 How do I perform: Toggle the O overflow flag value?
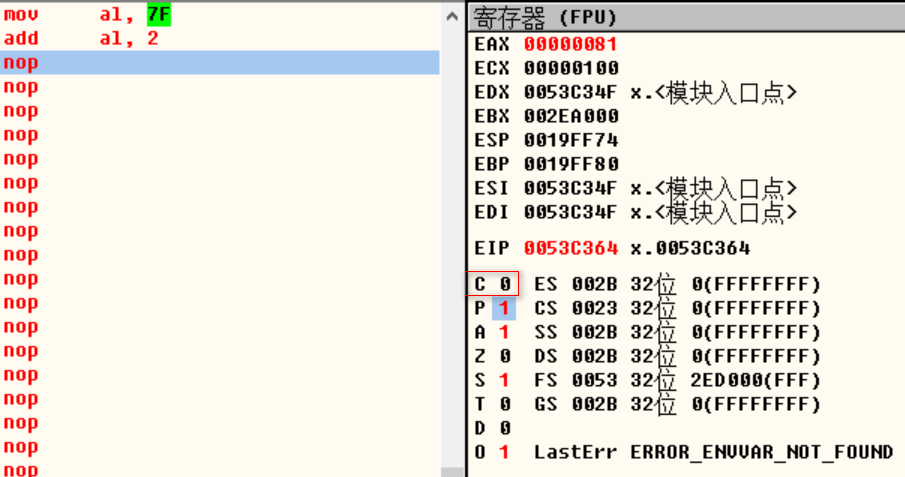[x=504, y=452]
